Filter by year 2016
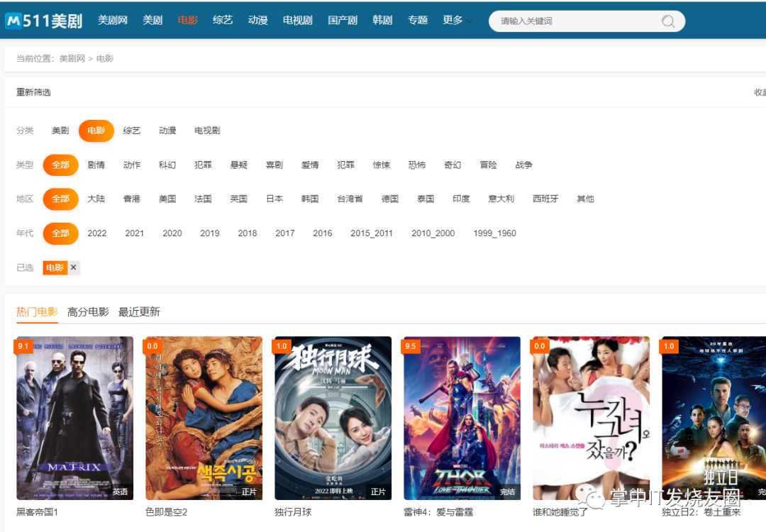Screen dimensions: 766x532 pyautogui.click(x=323, y=233)
